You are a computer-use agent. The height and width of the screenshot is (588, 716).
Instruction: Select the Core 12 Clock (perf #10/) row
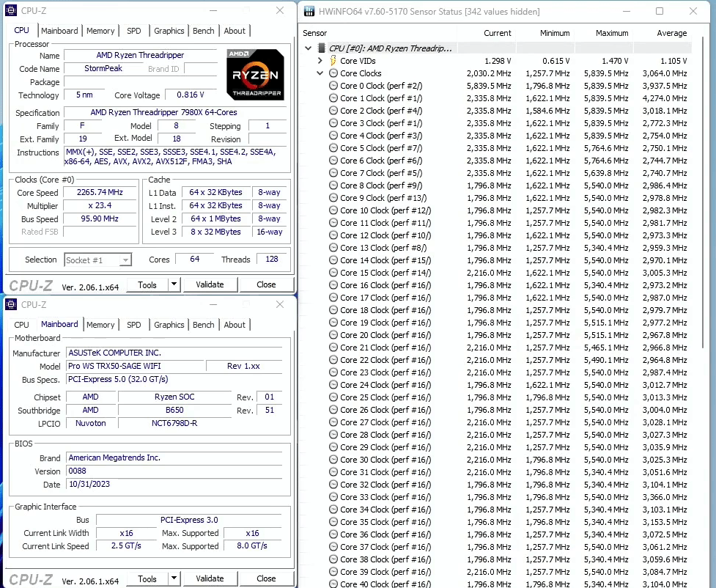(x=497, y=235)
